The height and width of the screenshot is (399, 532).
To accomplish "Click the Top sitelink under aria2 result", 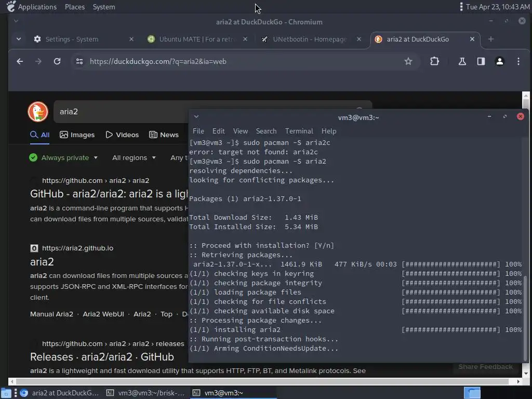I will [166, 314].
